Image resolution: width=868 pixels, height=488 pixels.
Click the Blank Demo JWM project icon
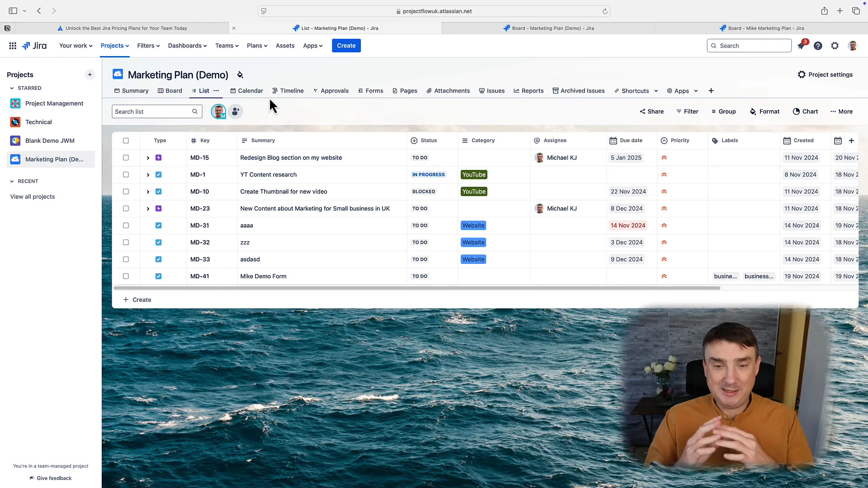coord(15,141)
